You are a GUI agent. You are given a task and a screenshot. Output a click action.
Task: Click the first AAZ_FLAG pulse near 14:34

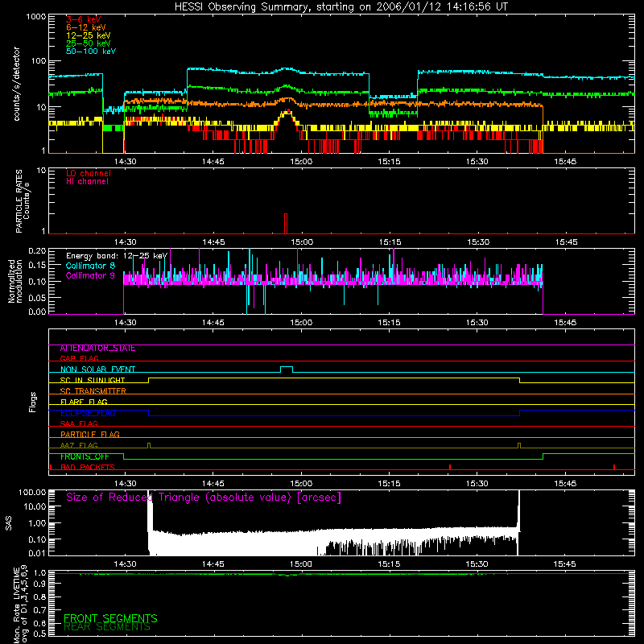pos(149,446)
